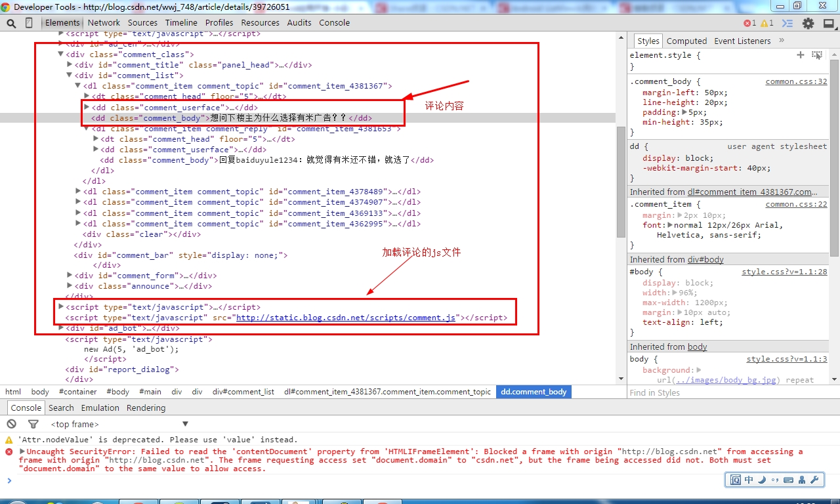The image size is (840, 504).
Task: Click the search magnifier icon in DevTools toolbar
Action: pos(11,23)
